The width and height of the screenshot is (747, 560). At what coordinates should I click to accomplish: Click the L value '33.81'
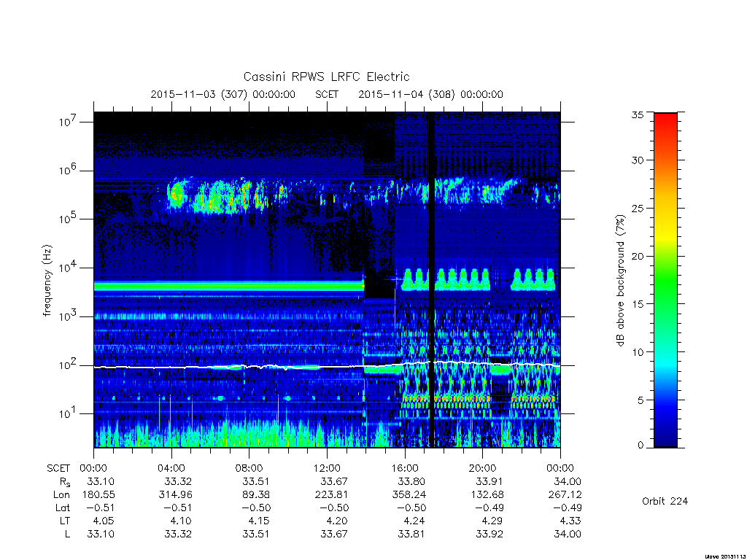click(x=411, y=534)
